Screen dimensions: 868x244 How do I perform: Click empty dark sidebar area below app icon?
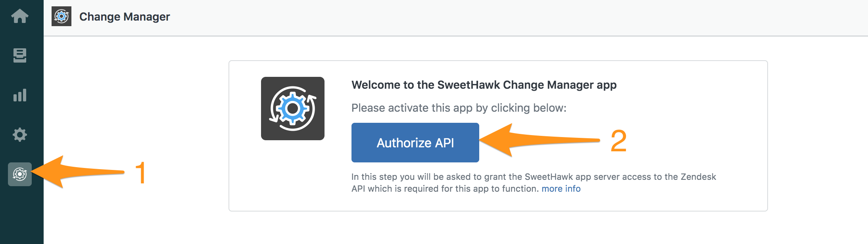(x=22, y=216)
